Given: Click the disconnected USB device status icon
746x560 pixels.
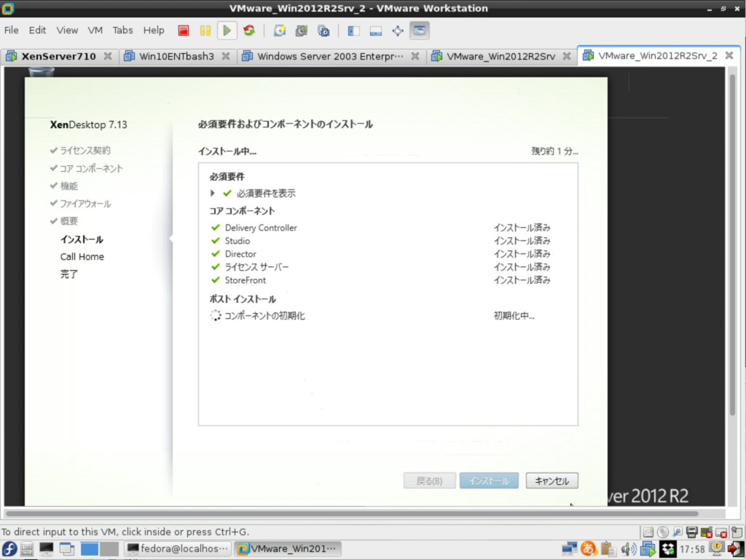Looking at the screenshot, I should (721, 532).
